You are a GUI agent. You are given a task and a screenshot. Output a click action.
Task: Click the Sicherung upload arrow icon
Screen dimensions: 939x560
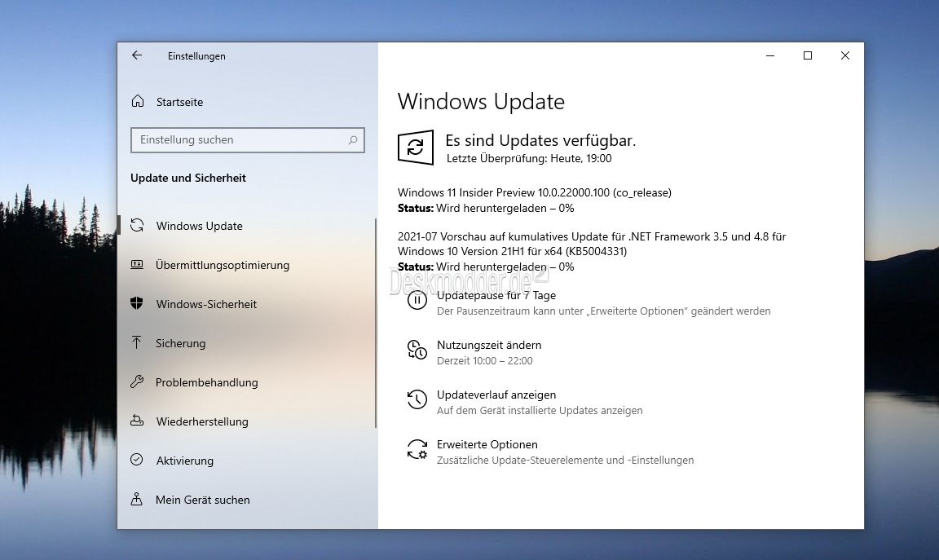click(x=137, y=342)
